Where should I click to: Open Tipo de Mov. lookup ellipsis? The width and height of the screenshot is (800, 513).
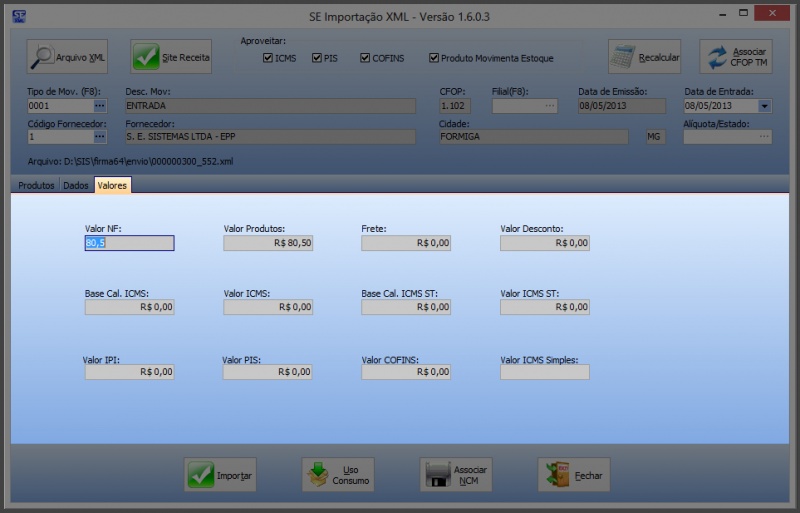pyautogui.click(x=100, y=105)
